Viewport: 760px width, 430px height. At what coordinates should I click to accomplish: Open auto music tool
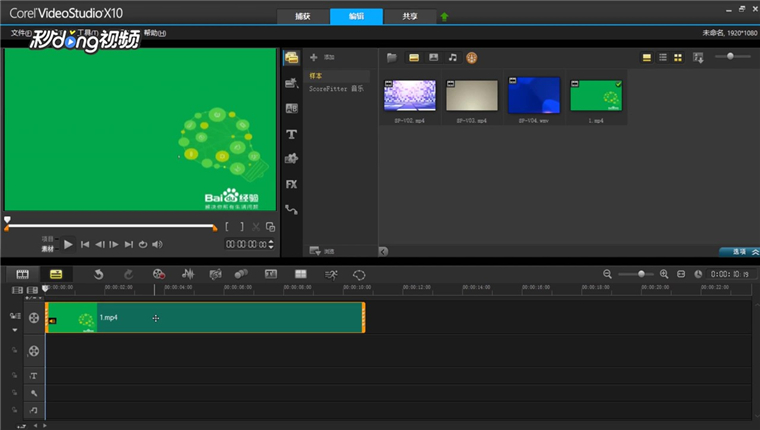(x=215, y=274)
